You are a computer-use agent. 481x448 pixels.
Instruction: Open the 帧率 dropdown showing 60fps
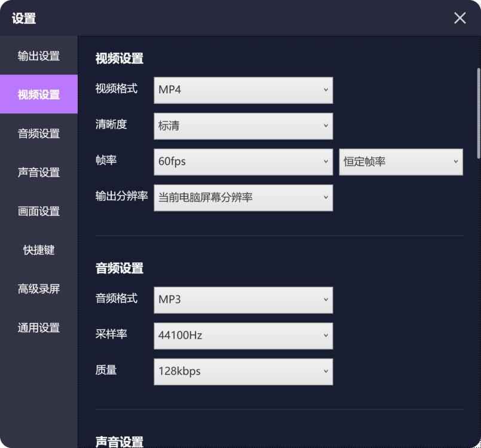(x=243, y=161)
